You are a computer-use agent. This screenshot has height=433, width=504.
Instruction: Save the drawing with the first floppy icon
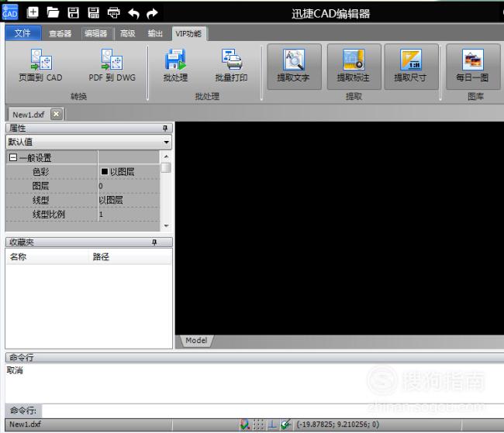pos(74,13)
